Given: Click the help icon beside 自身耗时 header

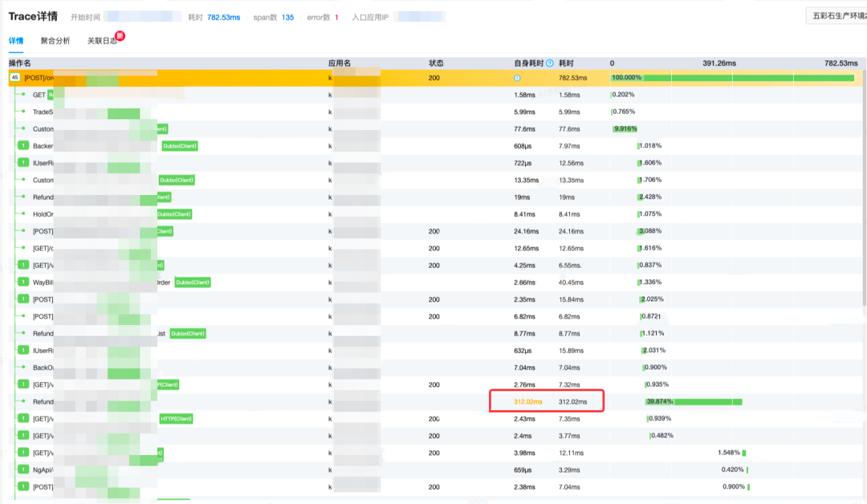Looking at the screenshot, I should coord(550,63).
